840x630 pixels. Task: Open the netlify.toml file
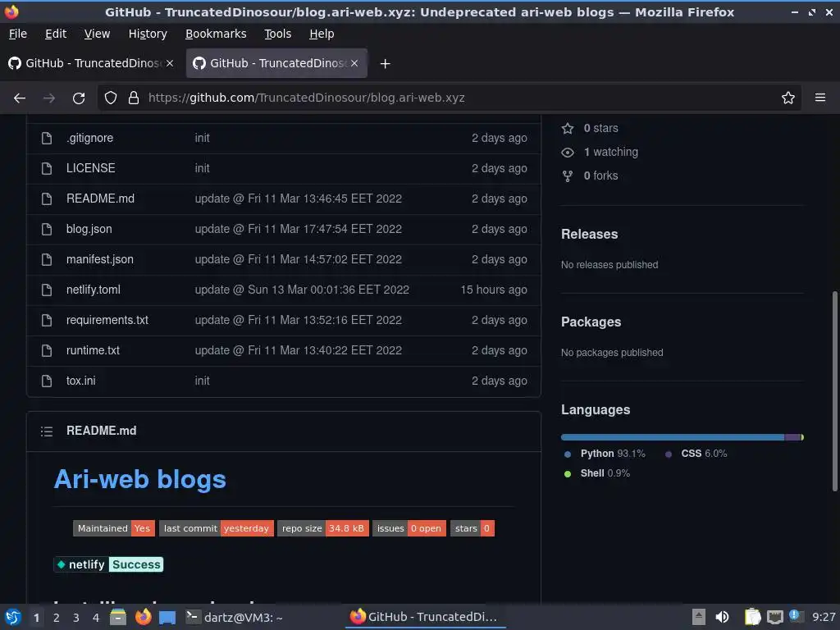[94, 290]
